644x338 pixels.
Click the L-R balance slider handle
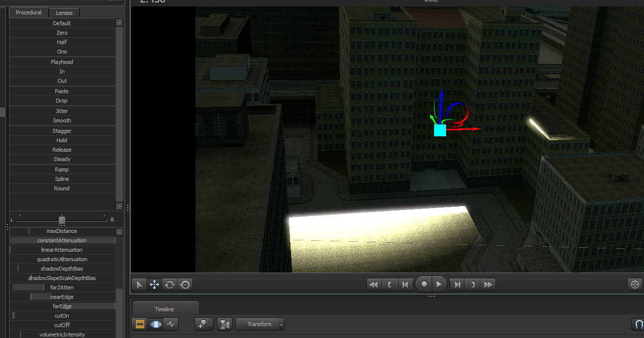[x=62, y=220]
